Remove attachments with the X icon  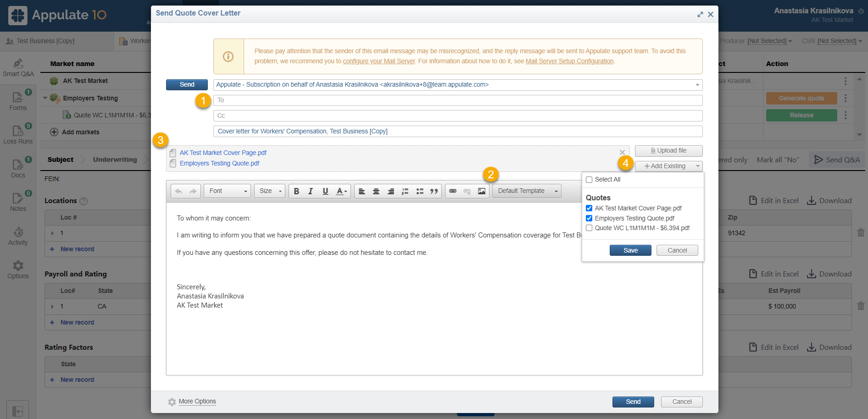(x=622, y=152)
